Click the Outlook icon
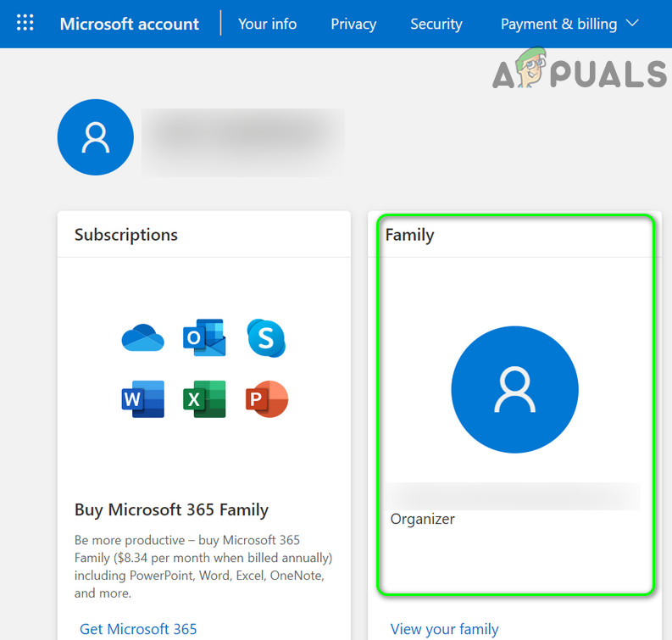672x640 pixels. tap(204, 337)
